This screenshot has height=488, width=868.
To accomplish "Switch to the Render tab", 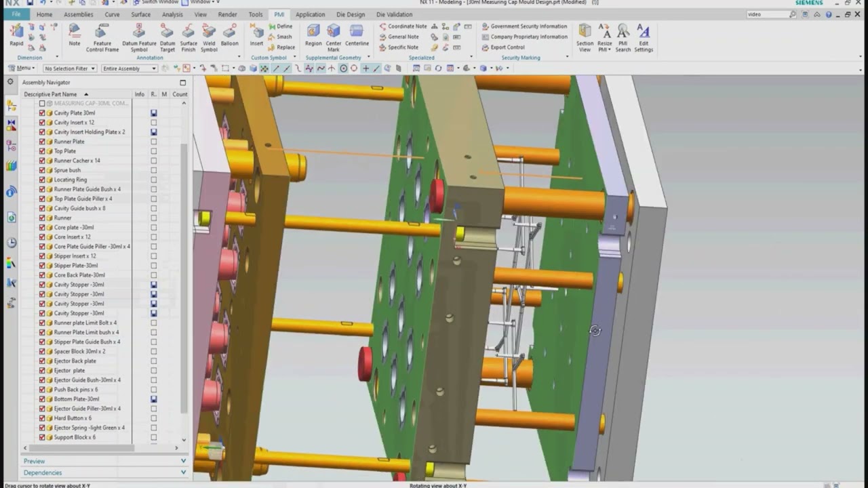I will [228, 14].
